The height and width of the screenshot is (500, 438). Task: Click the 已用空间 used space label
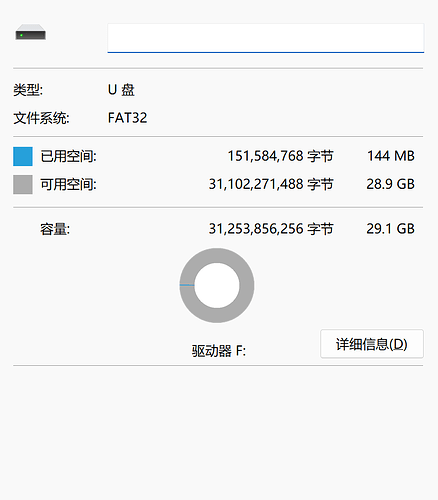click(68, 156)
